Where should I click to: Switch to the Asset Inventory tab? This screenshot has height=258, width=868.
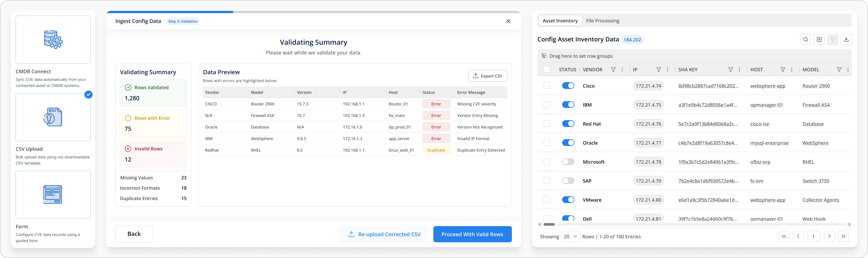pyautogui.click(x=560, y=21)
